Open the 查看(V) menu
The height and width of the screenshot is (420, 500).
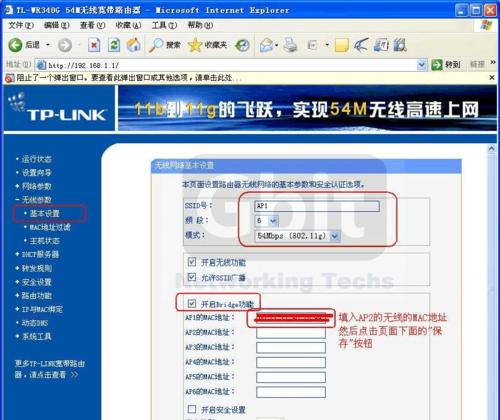click(x=92, y=25)
